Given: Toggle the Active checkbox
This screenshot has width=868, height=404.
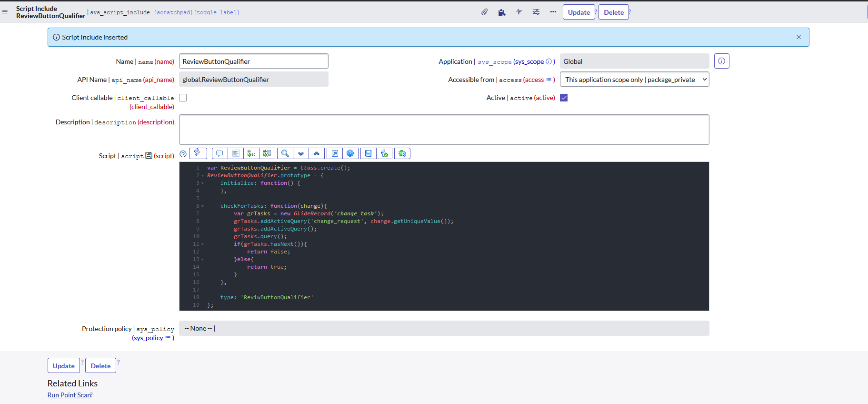Looking at the screenshot, I should (x=564, y=98).
